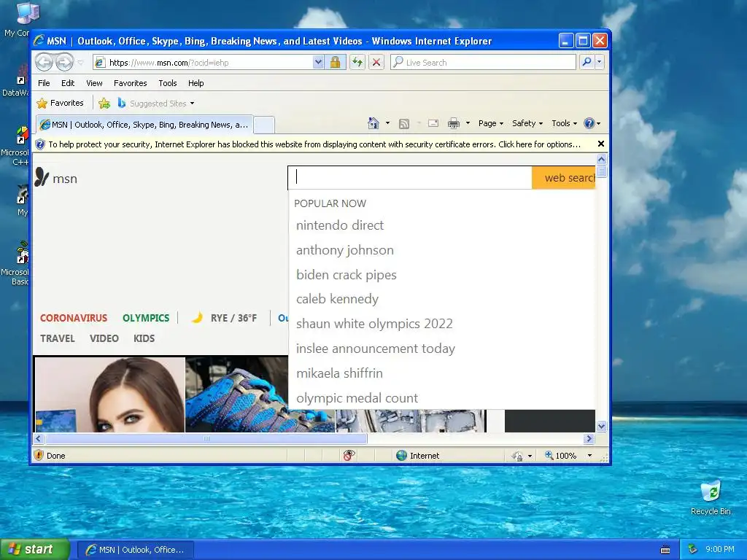The image size is (747, 560).
Task: Open the search provider dropdown arrow
Action: [x=600, y=62]
